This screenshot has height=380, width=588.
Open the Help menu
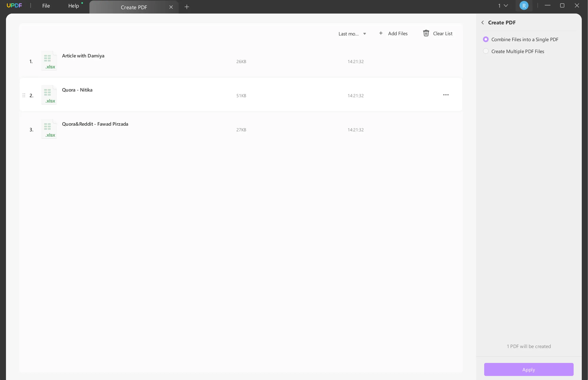[73, 6]
